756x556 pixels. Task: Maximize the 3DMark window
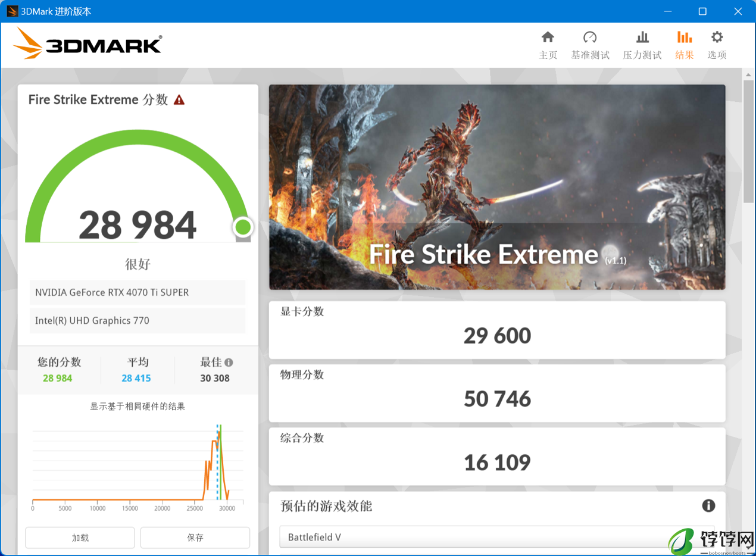(x=702, y=11)
